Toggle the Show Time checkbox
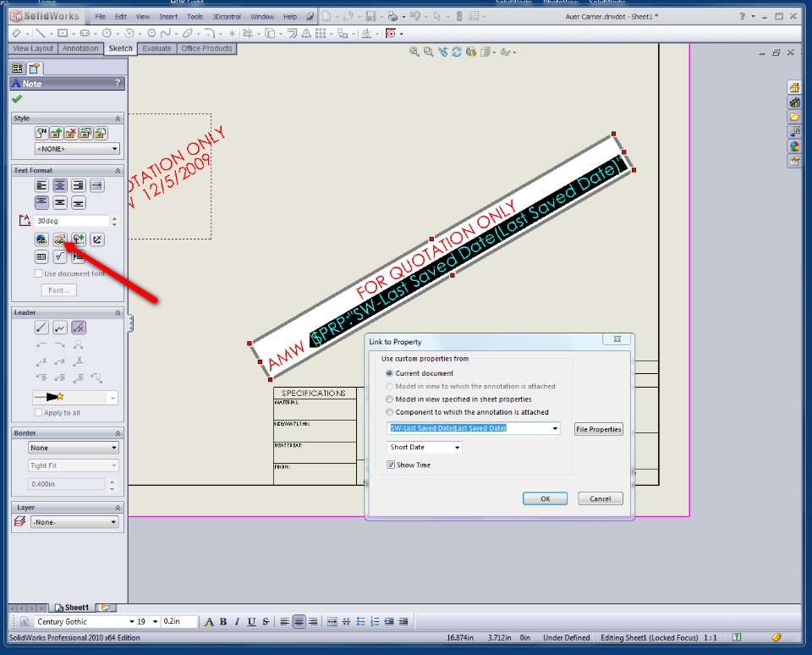 391,465
